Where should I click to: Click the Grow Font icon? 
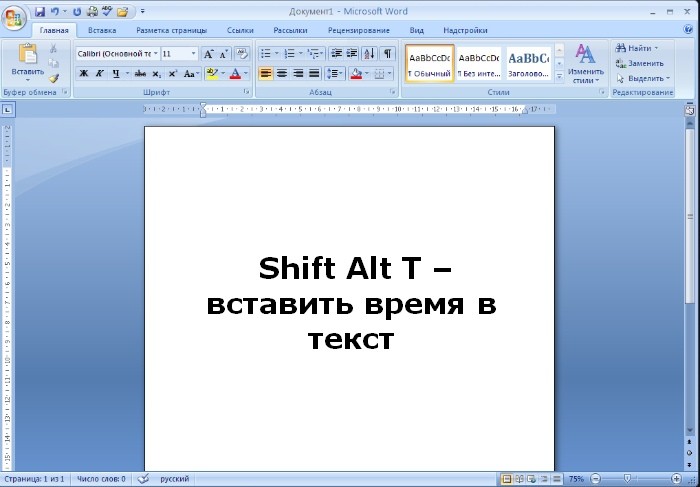coord(209,54)
